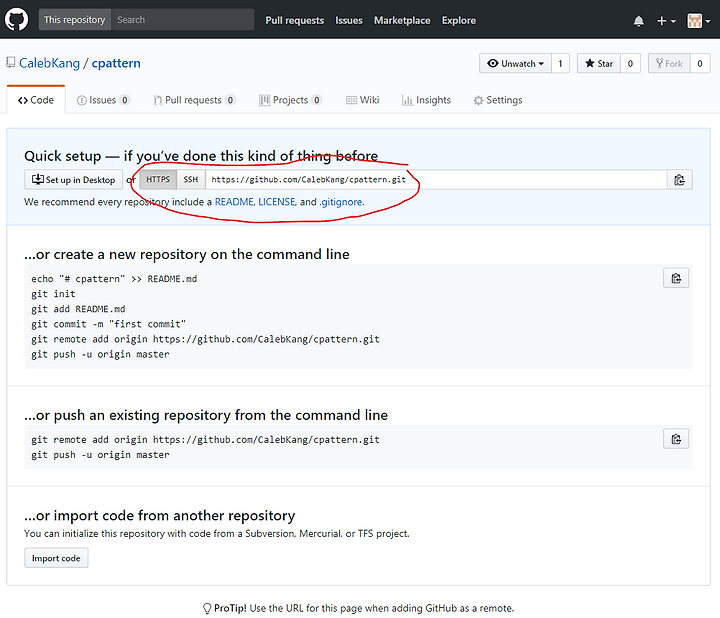The height and width of the screenshot is (618, 720).
Task: Click the This repository search scope
Action: [x=74, y=20]
